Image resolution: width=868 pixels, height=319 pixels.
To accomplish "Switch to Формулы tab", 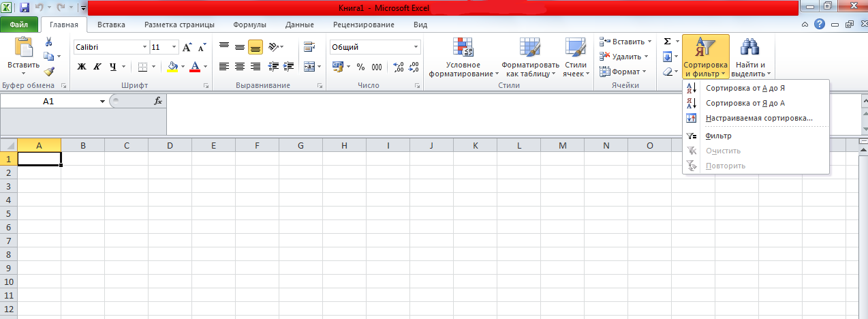I will pyautogui.click(x=249, y=25).
